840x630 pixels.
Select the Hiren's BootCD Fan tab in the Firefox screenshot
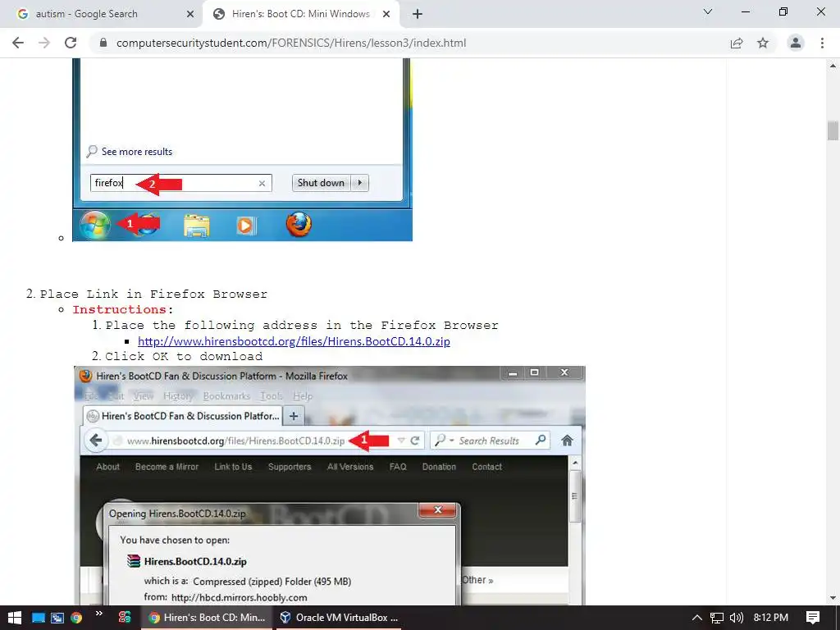pos(184,416)
